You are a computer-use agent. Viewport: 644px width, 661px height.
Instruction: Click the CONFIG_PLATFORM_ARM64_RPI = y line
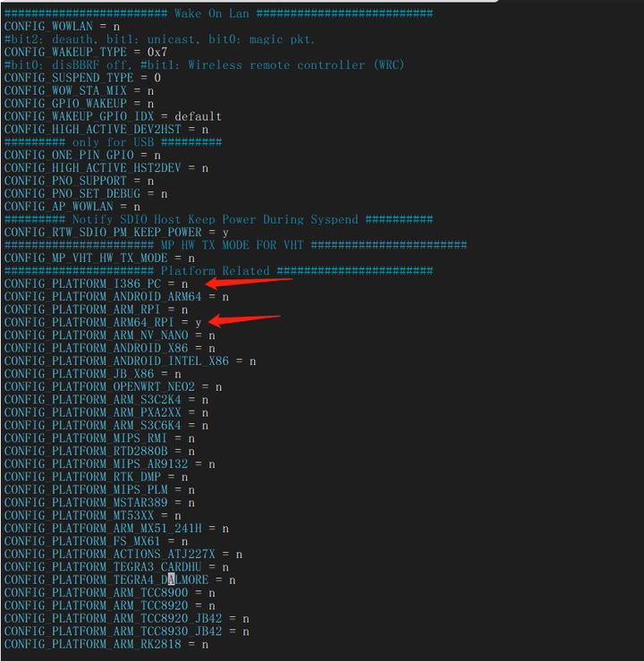click(x=103, y=323)
